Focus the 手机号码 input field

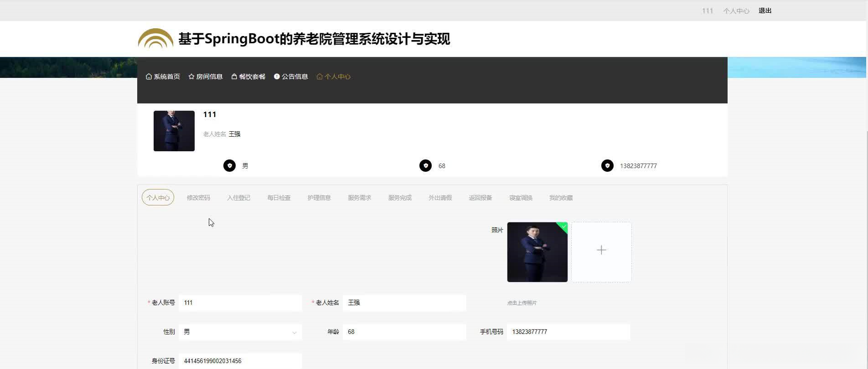pyautogui.click(x=568, y=332)
